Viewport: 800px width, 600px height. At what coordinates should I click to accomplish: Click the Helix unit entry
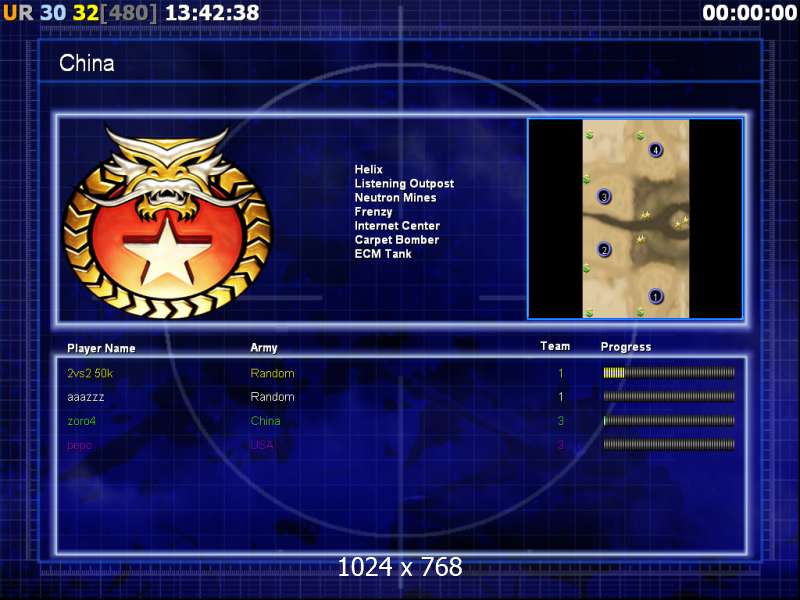pos(368,169)
